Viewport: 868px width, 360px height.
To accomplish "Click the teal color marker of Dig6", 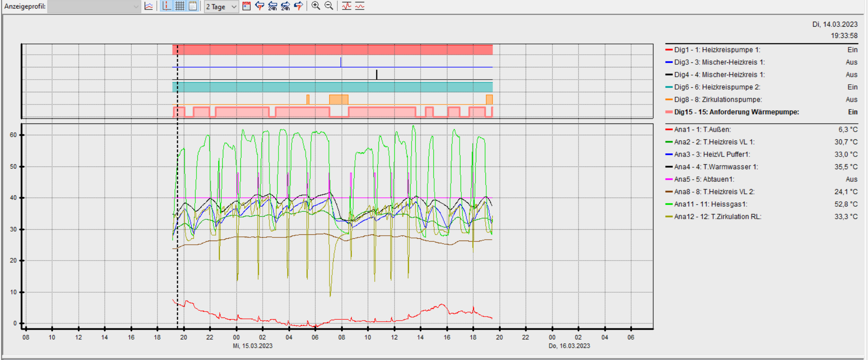I will point(669,87).
